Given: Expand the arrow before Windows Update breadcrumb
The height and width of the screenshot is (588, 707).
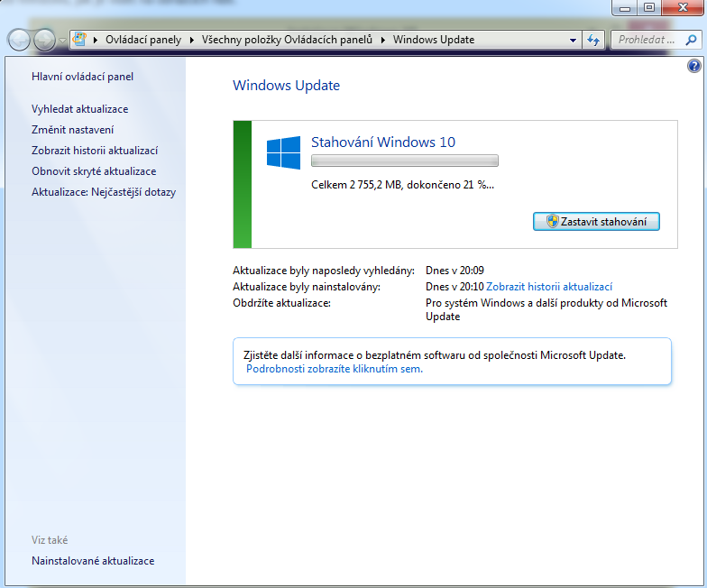Looking at the screenshot, I should coord(383,40).
